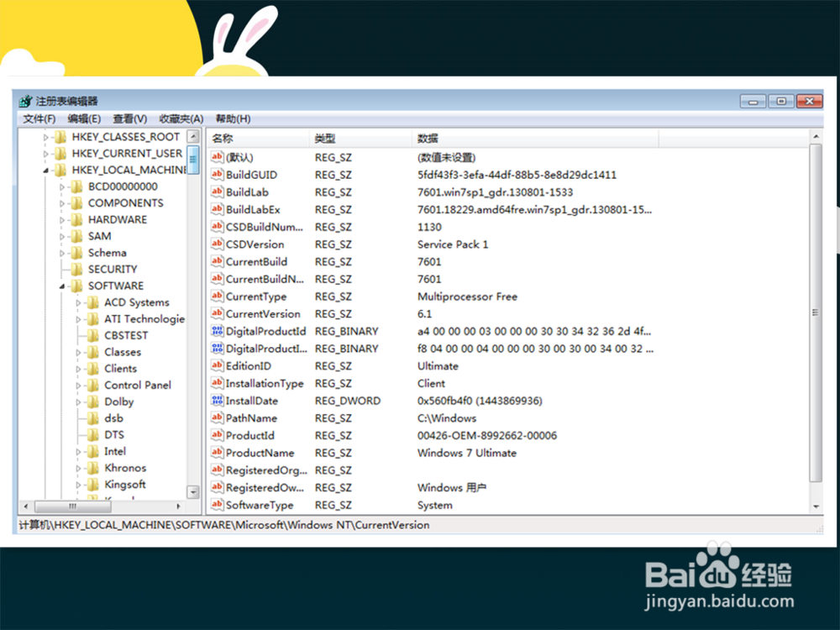The height and width of the screenshot is (630, 840).
Task: Click the HARDWARE folder icon
Action: click(x=76, y=219)
